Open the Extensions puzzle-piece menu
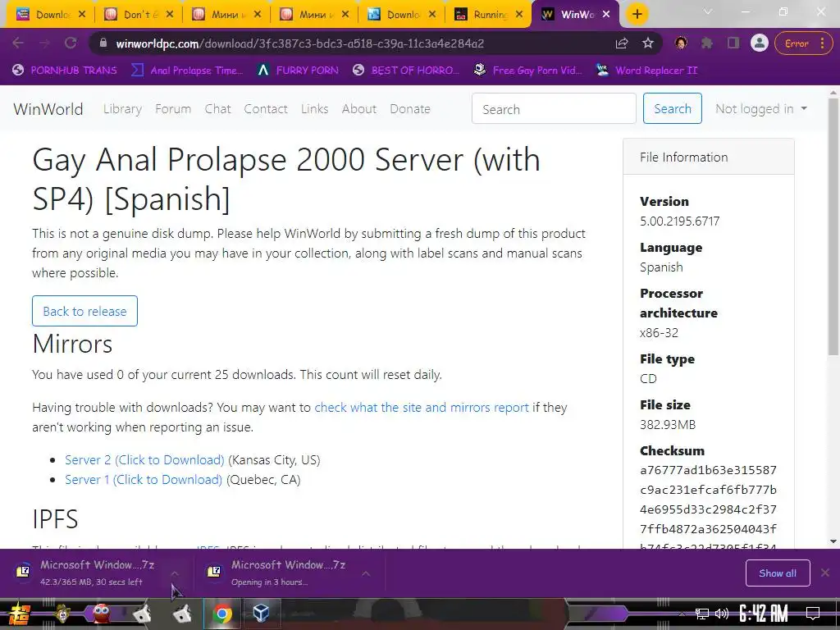840x630 pixels. [x=707, y=43]
